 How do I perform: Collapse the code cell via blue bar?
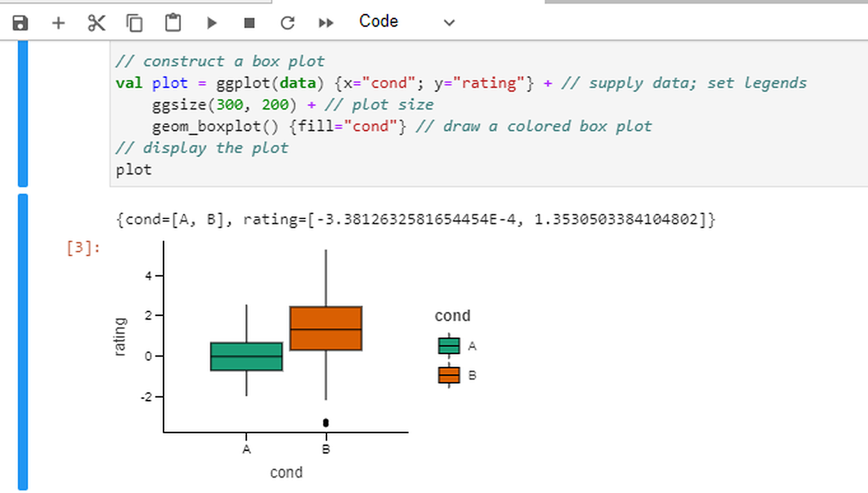(23, 113)
